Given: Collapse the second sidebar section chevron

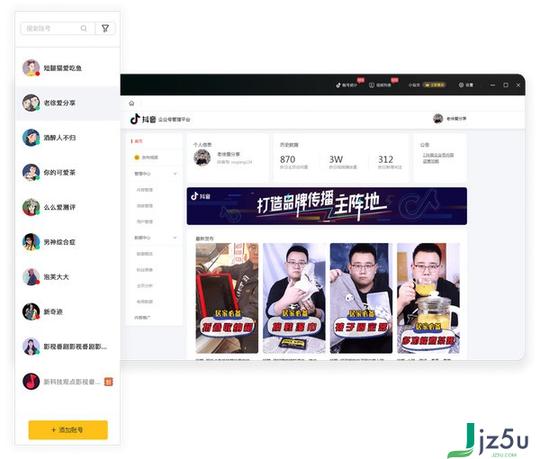Looking at the screenshot, I should coord(175,238).
